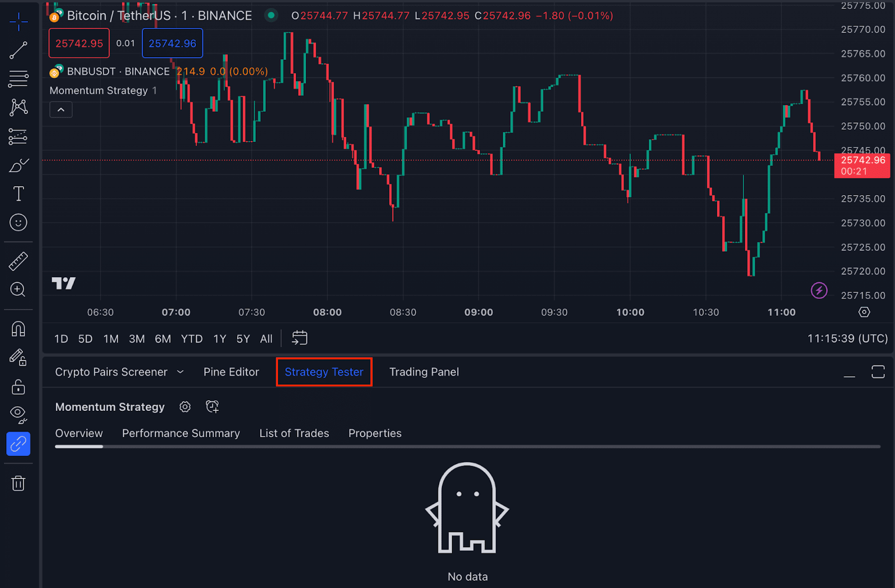Select the List of Trades sub-tab

pyautogui.click(x=294, y=433)
